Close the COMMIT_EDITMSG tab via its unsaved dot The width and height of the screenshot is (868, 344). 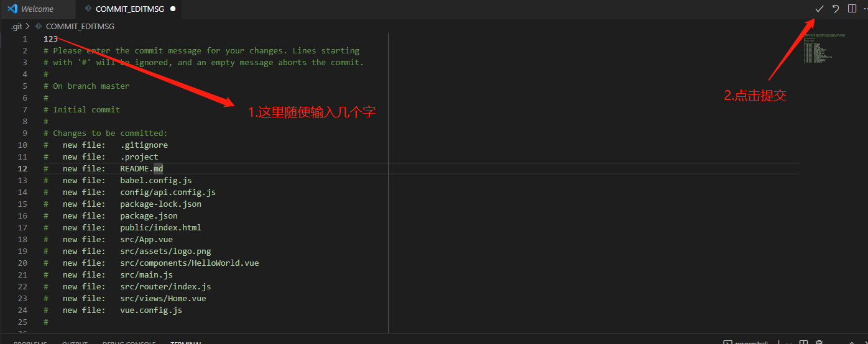(x=173, y=9)
